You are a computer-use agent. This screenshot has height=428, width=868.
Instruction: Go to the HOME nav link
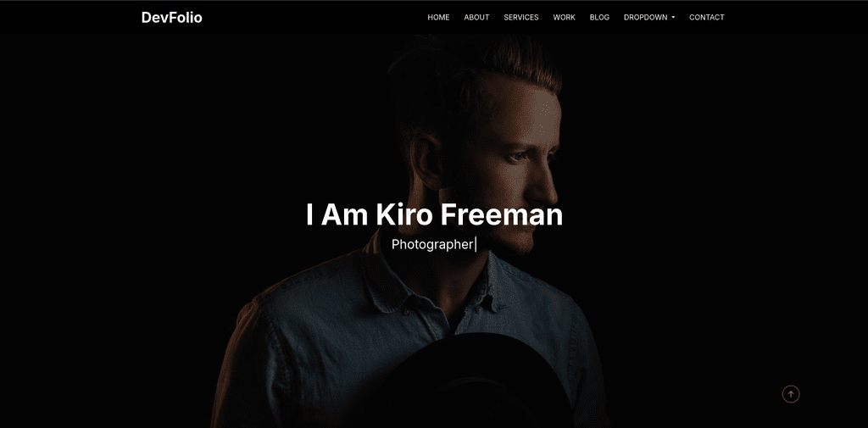pos(438,17)
